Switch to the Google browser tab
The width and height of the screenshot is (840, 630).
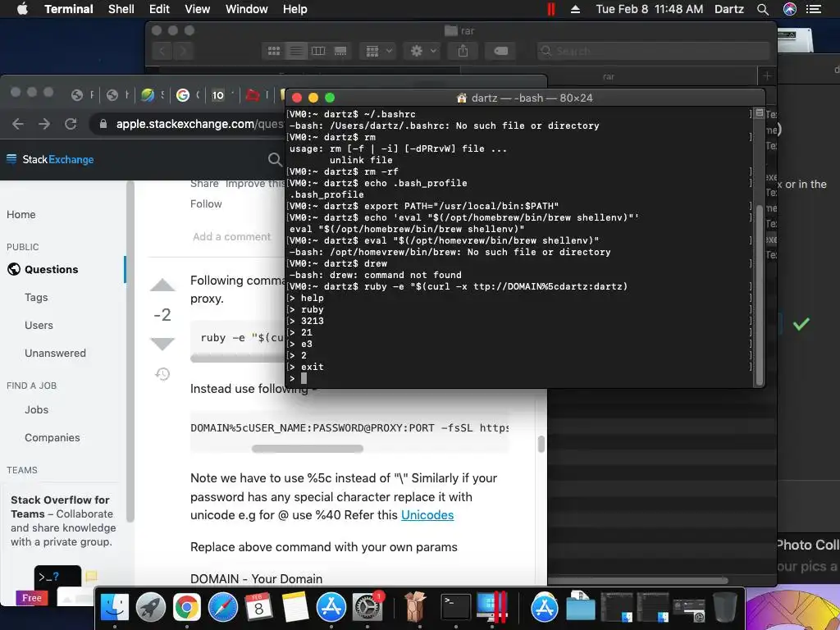pyautogui.click(x=183, y=95)
